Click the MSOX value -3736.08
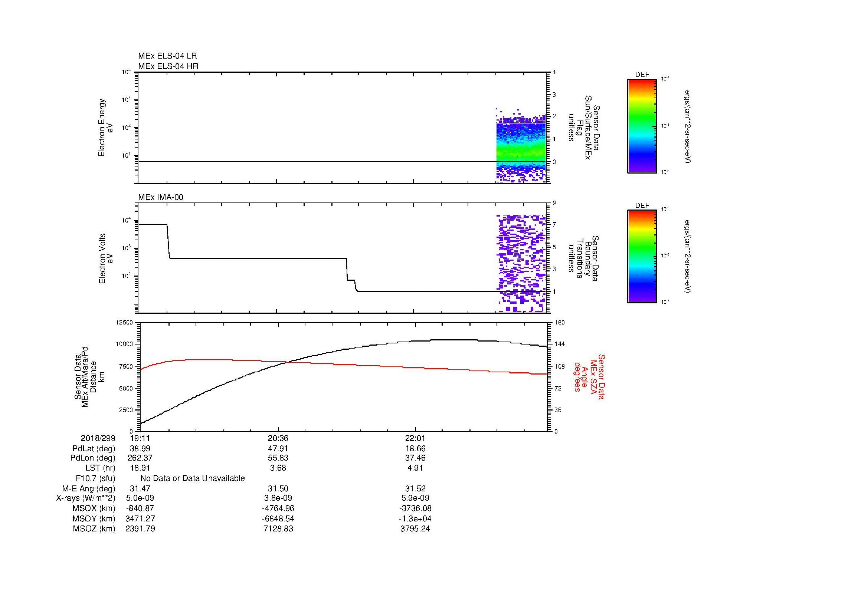Viewport: 868px width, 613px height. click(415, 508)
